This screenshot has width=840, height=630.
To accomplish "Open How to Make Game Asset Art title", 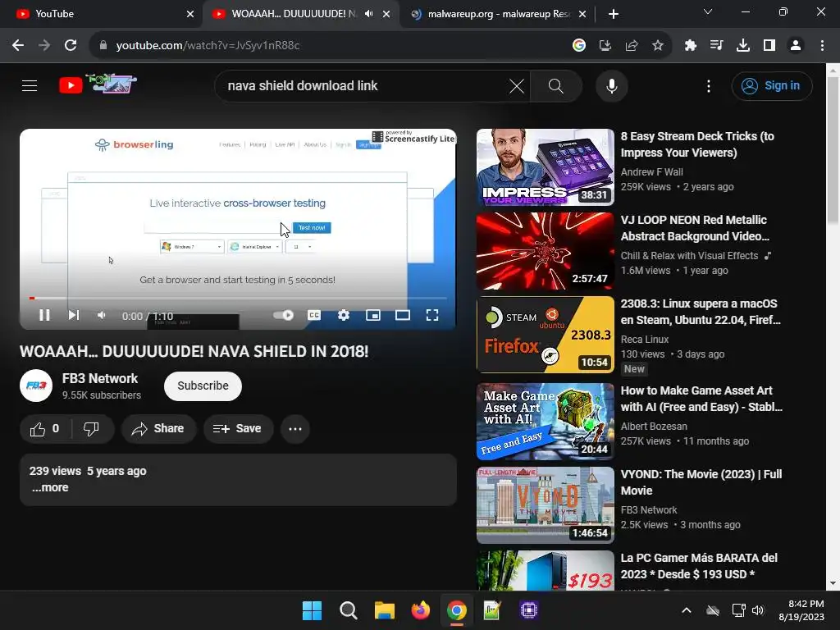I will [x=702, y=399].
